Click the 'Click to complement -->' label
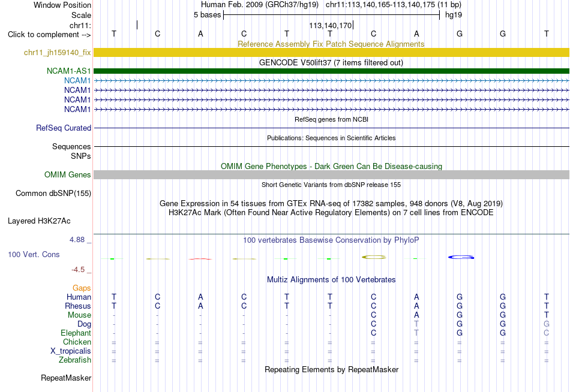The height and width of the screenshot is (392, 570). point(49,35)
